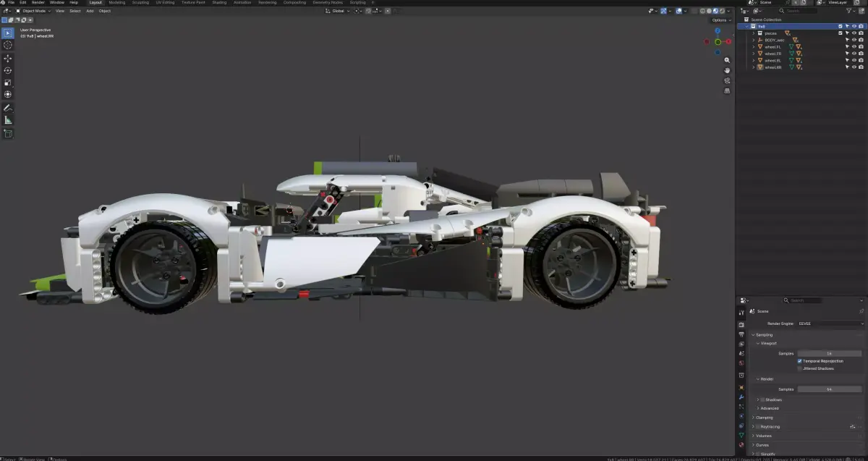Open the outliner filter dropdown
Screen dimensions: 868x461
click(851, 11)
